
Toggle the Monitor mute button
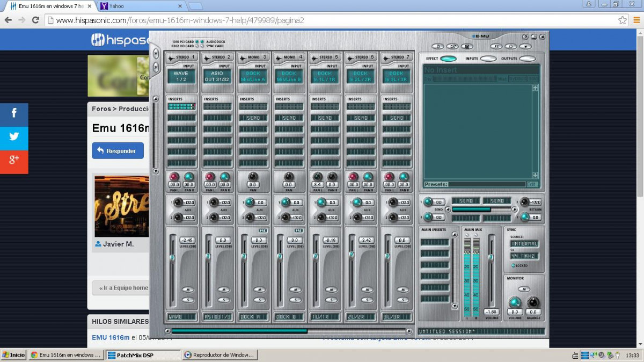(524, 289)
